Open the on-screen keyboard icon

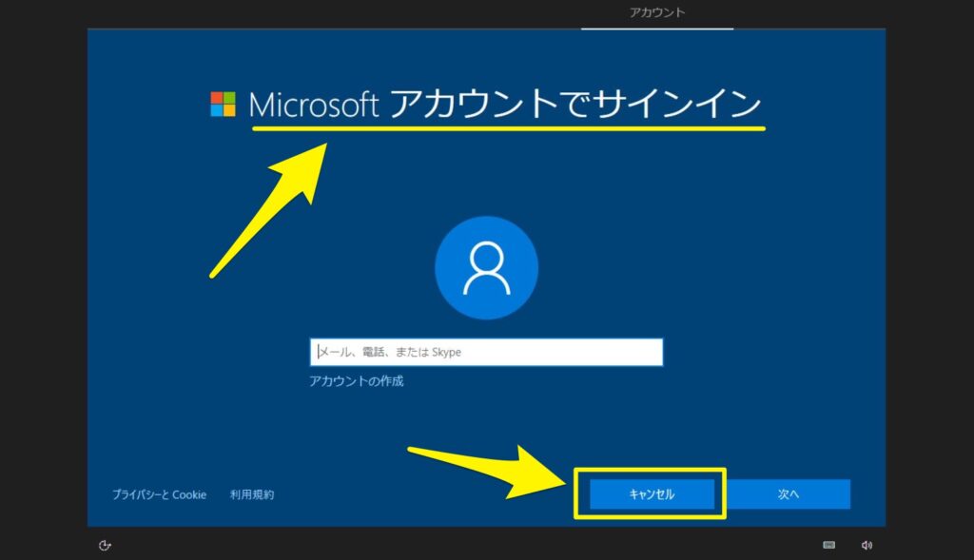[x=828, y=545]
